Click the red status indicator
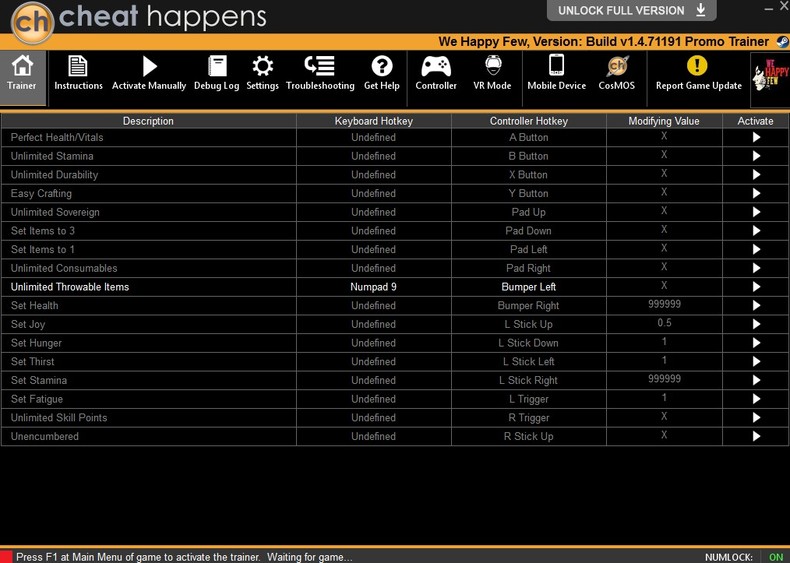 (x=6, y=556)
